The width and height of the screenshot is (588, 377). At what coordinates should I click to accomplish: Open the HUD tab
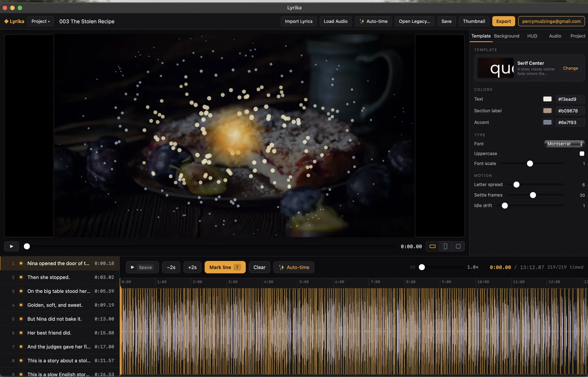point(532,36)
